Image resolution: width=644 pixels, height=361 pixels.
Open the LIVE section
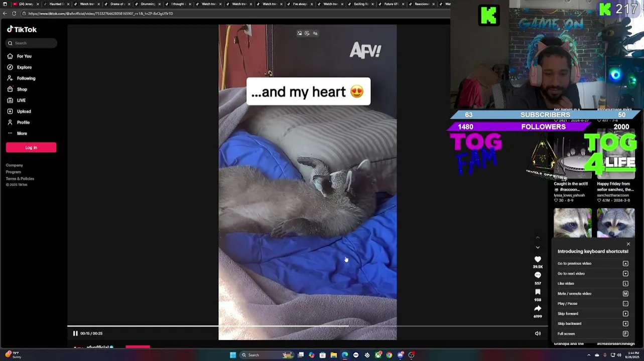17,100
